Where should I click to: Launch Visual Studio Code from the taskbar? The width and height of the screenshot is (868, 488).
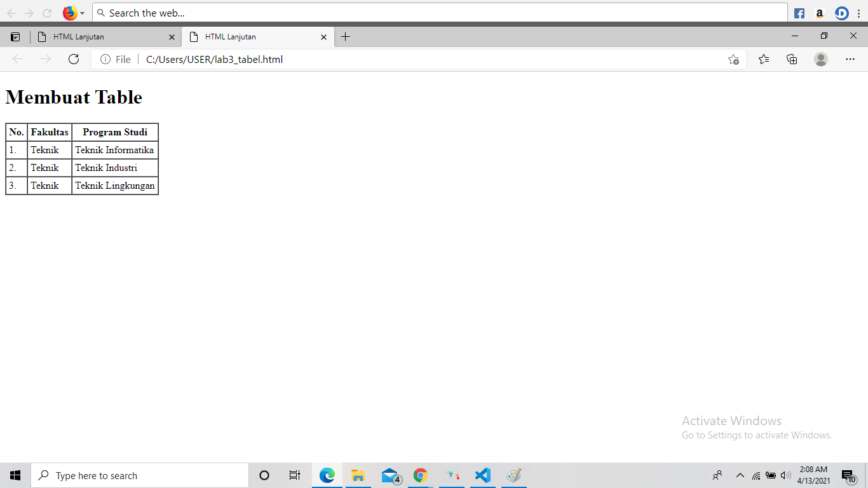(x=482, y=475)
